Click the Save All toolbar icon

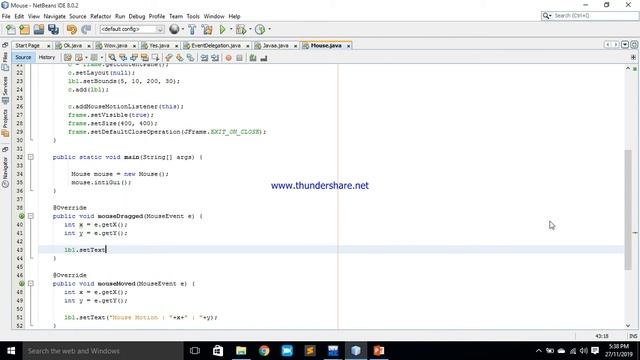tap(53, 29)
